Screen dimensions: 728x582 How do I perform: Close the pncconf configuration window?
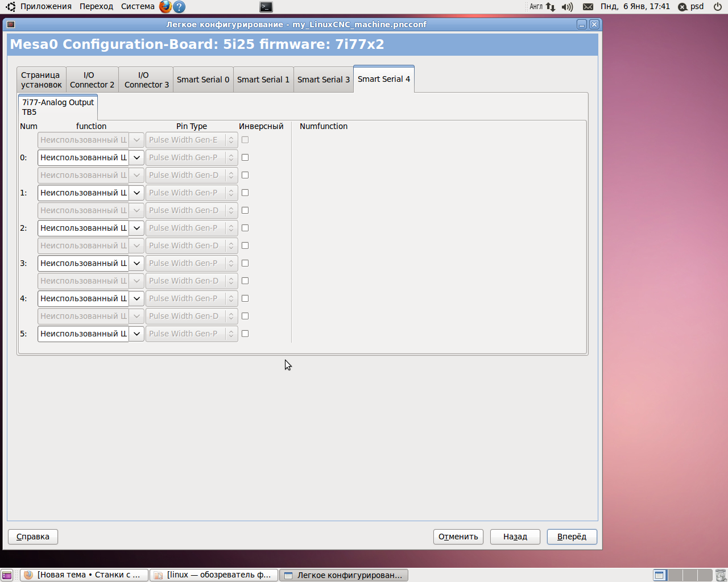(594, 24)
